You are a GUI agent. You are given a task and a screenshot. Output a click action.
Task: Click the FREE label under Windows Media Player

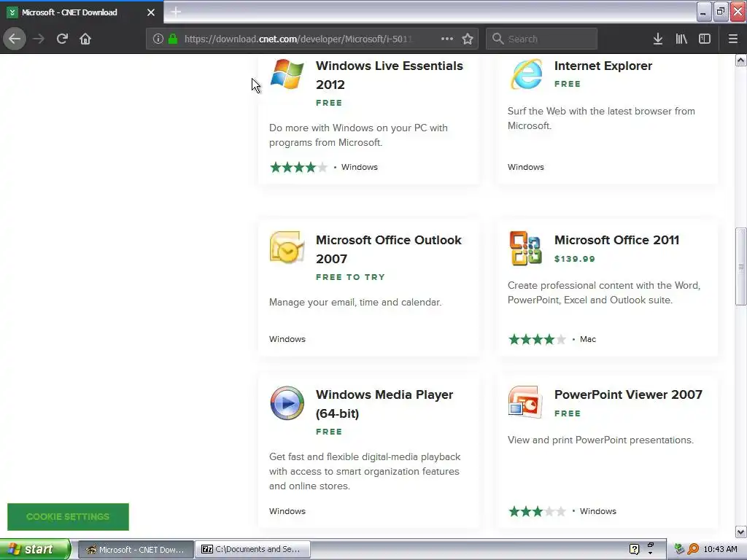(x=329, y=432)
